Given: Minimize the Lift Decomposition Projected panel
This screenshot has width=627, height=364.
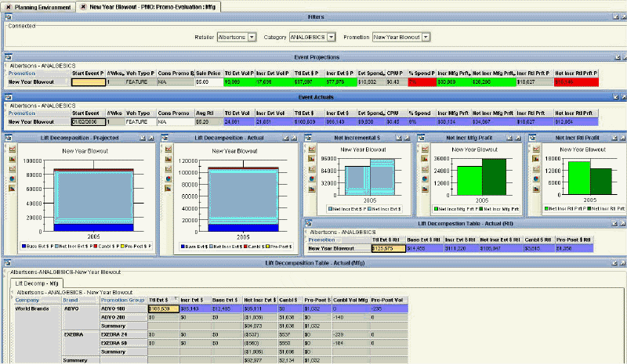Looking at the screenshot, I should point(143,138).
